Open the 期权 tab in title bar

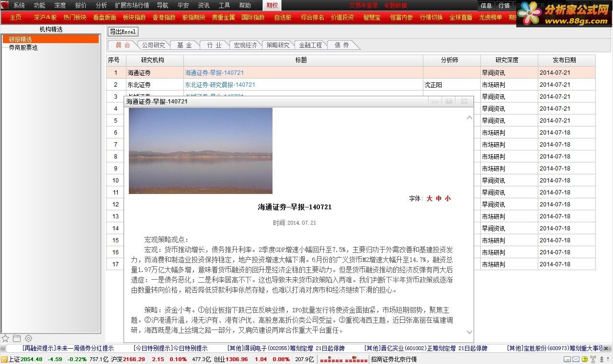coord(272,5)
